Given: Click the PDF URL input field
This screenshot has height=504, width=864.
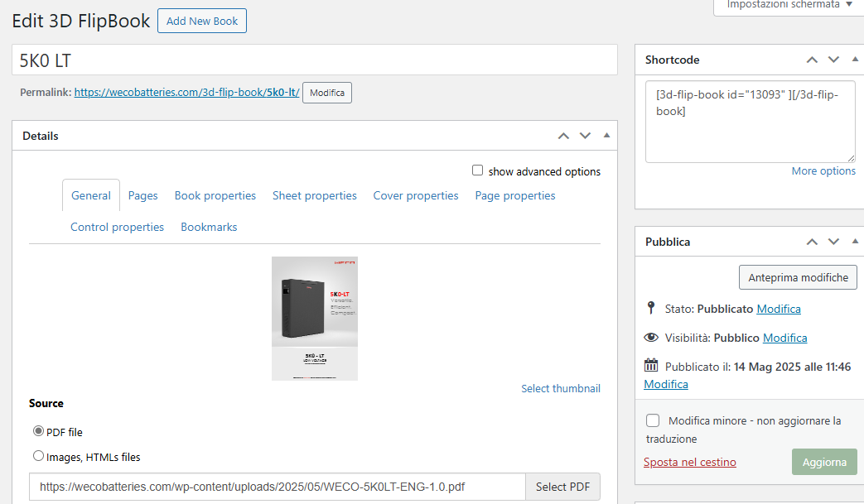Looking at the screenshot, I should pyautogui.click(x=278, y=487).
